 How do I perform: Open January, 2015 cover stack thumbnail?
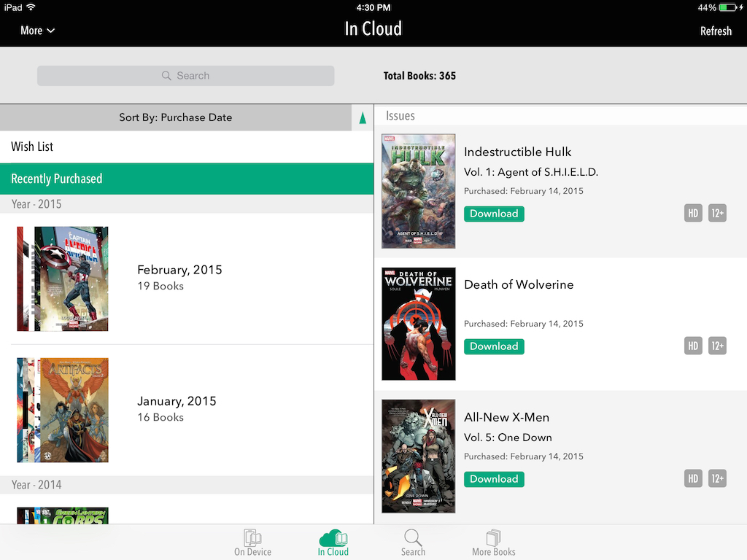[x=63, y=410]
